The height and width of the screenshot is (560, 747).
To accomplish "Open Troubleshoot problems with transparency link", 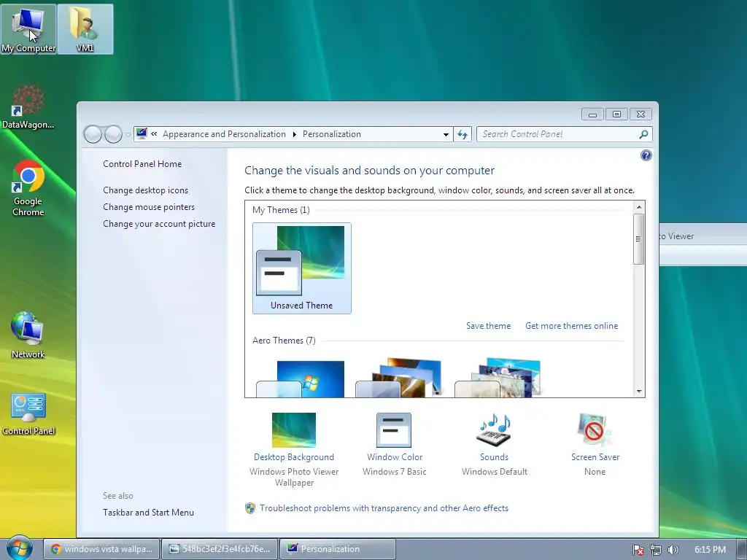I will click(384, 508).
